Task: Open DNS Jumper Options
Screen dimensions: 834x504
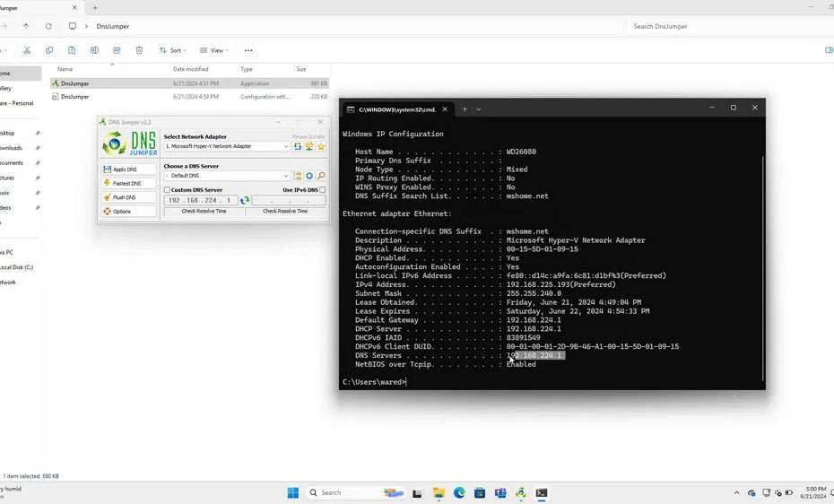Action: (129, 211)
